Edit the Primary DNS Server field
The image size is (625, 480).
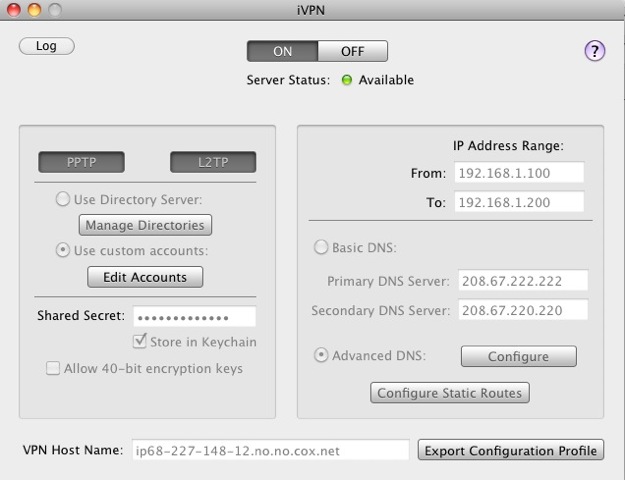[523, 281]
